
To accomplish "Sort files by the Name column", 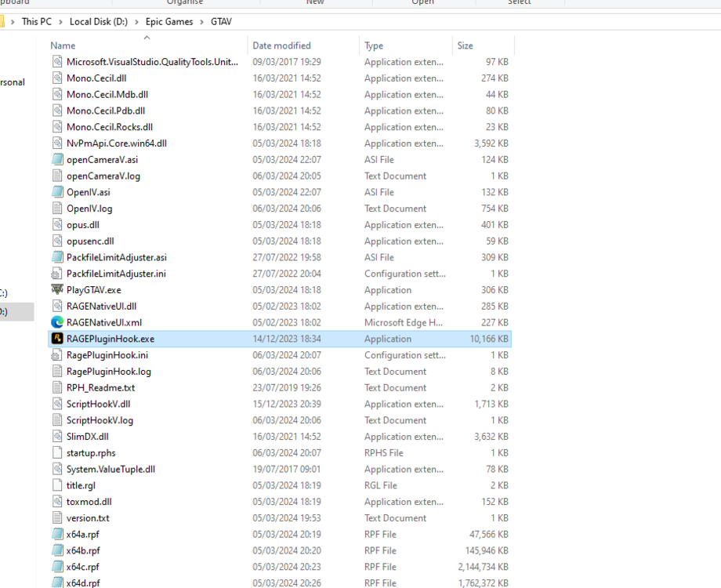I will click(x=63, y=45).
